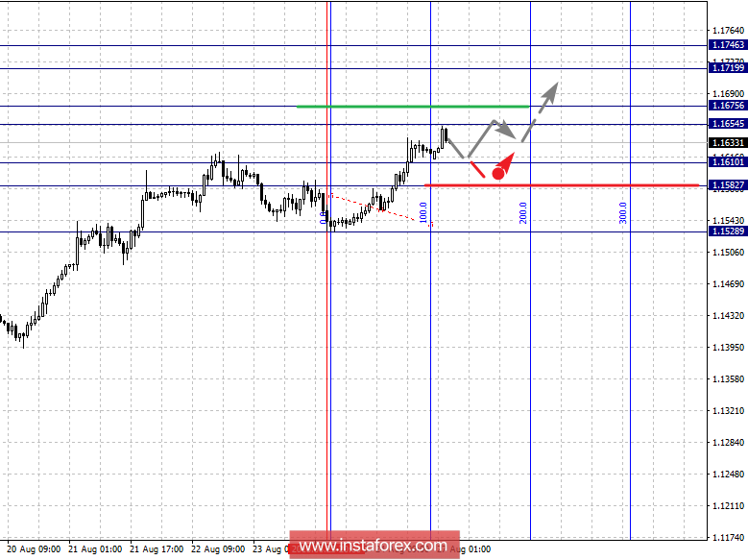Click the 1.15060 axis price value
This screenshot has width=748, height=560.
coord(728,253)
